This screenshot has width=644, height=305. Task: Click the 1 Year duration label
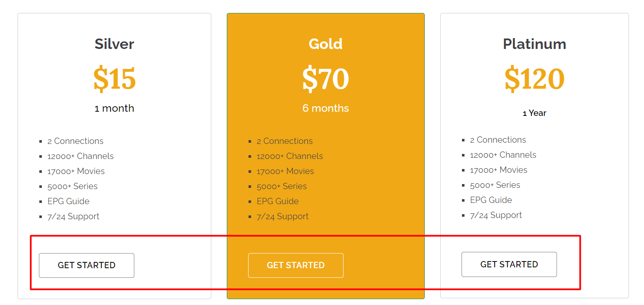pyautogui.click(x=534, y=113)
